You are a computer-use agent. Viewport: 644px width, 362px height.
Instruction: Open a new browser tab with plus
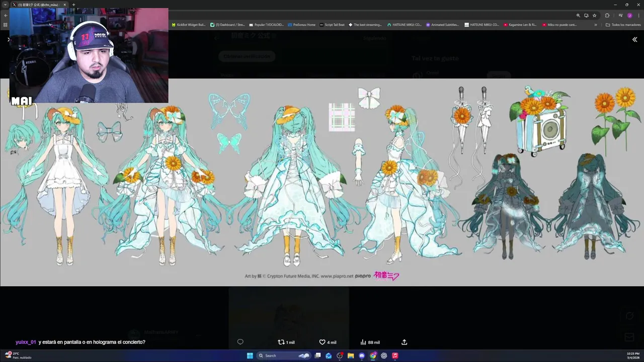click(x=73, y=5)
